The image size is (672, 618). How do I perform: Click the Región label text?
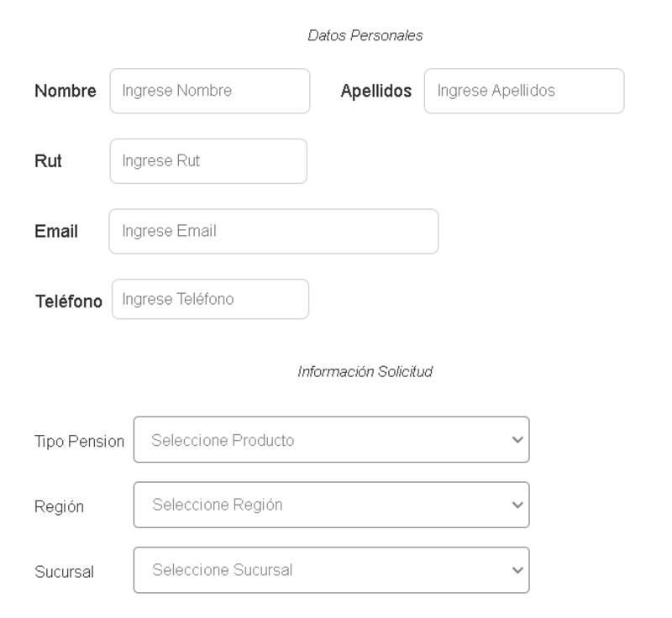click(59, 505)
